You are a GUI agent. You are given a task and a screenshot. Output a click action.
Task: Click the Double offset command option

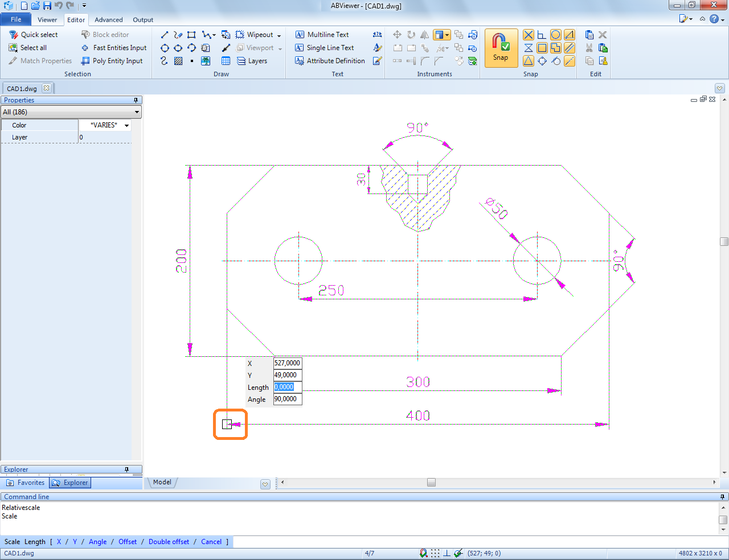pos(169,542)
